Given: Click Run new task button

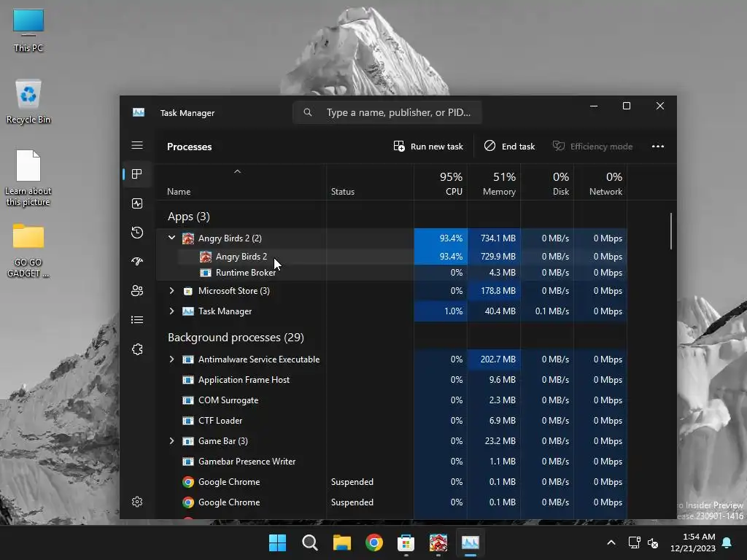Looking at the screenshot, I should click(428, 147).
